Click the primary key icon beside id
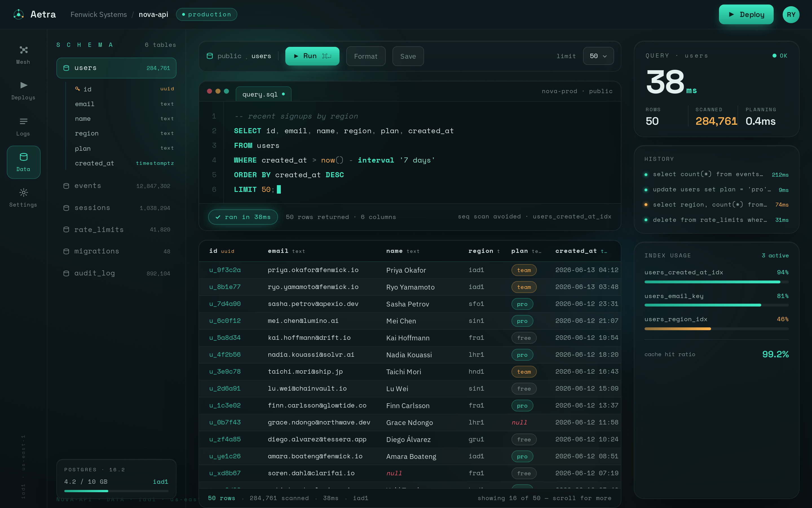This screenshot has height=508, width=812. click(78, 89)
